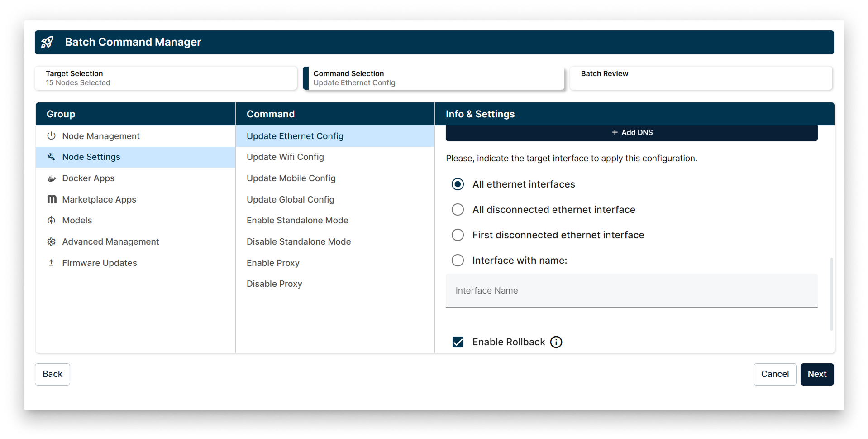868x439 pixels.
Task: Uncheck the Enable Rollback checkbox
Action: click(458, 342)
